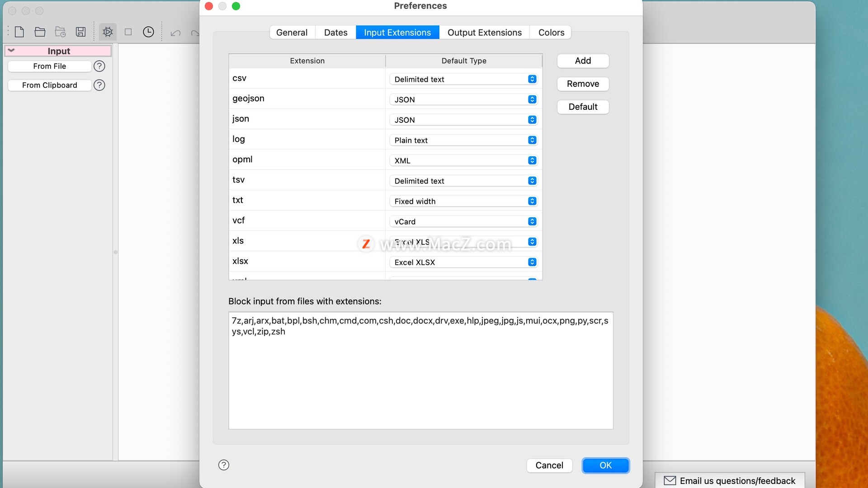868x488 pixels.
Task: Click the Default button
Action: pyautogui.click(x=583, y=107)
